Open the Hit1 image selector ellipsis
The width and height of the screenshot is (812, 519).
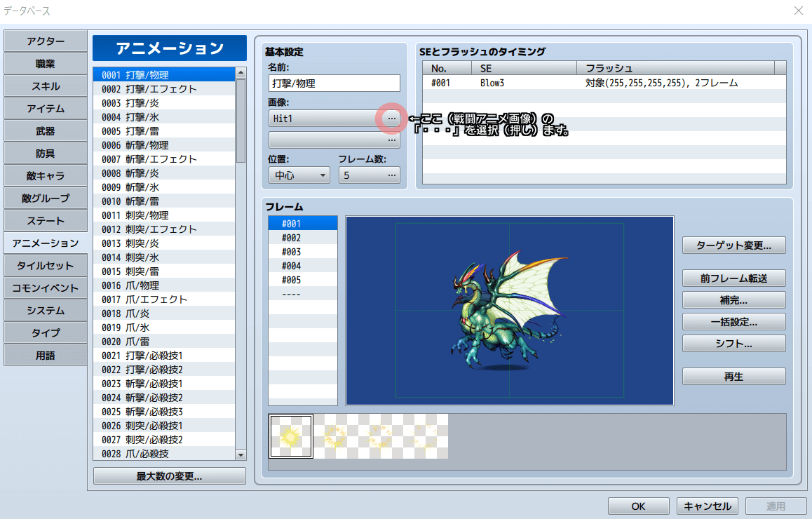(x=391, y=118)
